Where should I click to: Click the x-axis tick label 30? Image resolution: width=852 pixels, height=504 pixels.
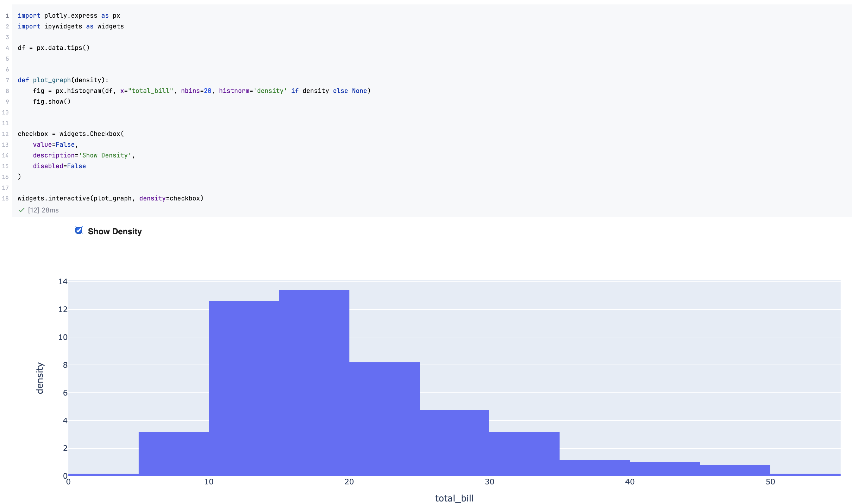(489, 482)
